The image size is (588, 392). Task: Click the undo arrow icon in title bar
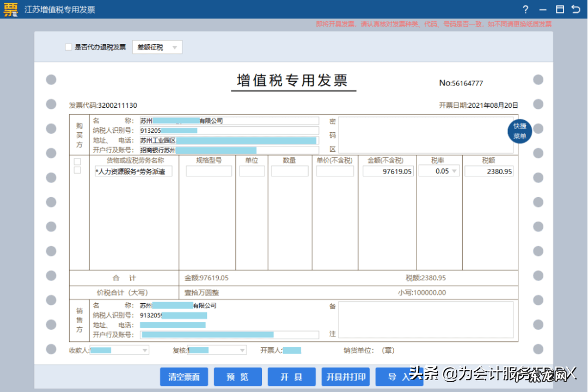tap(575, 9)
